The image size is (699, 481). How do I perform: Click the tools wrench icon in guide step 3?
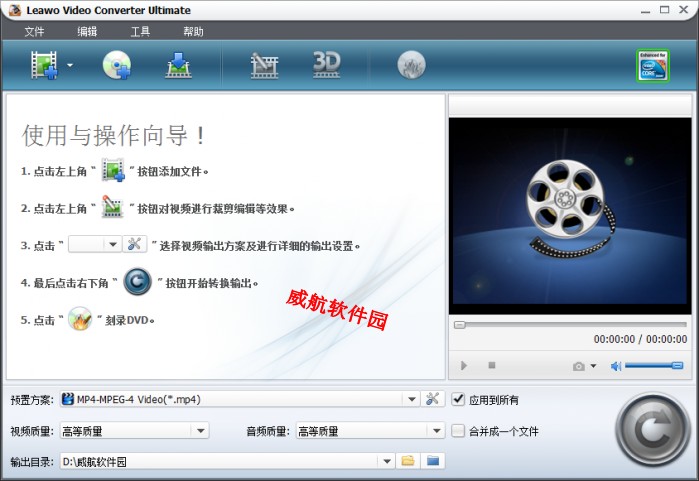pyautogui.click(x=135, y=244)
